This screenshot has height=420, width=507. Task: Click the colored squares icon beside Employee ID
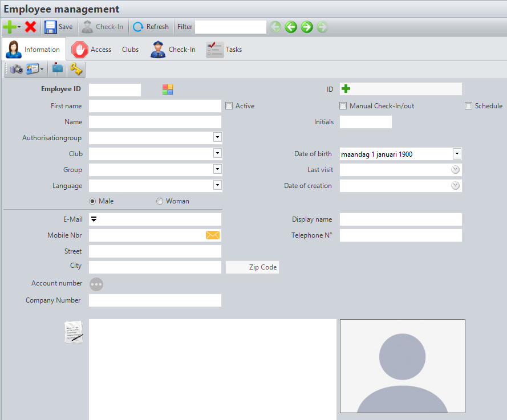[x=168, y=89]
